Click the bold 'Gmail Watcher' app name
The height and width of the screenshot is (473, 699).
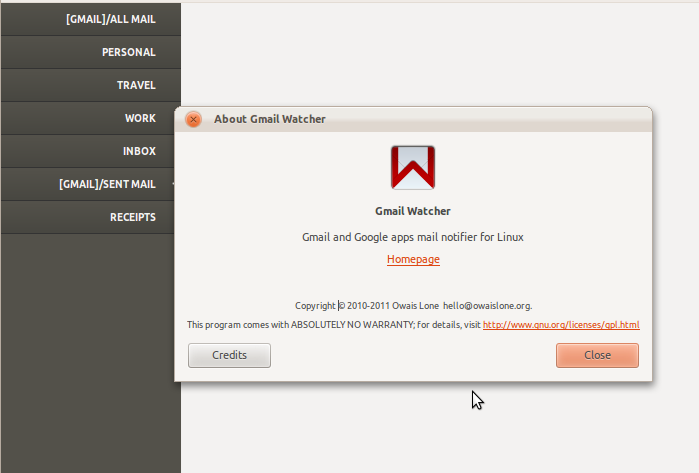click(413, 211)
